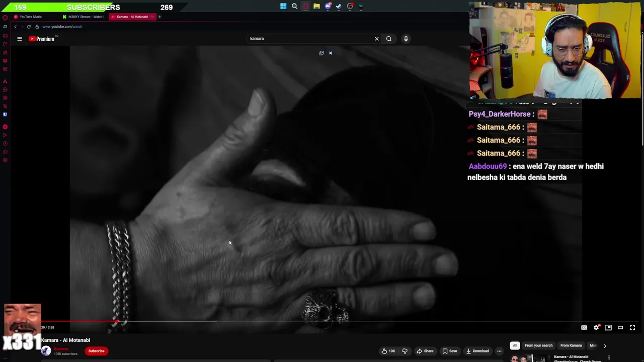Open the YouTube hamburger guide menu
The height and width of the screenshot is (362, 644).
(x=20, y=39)
